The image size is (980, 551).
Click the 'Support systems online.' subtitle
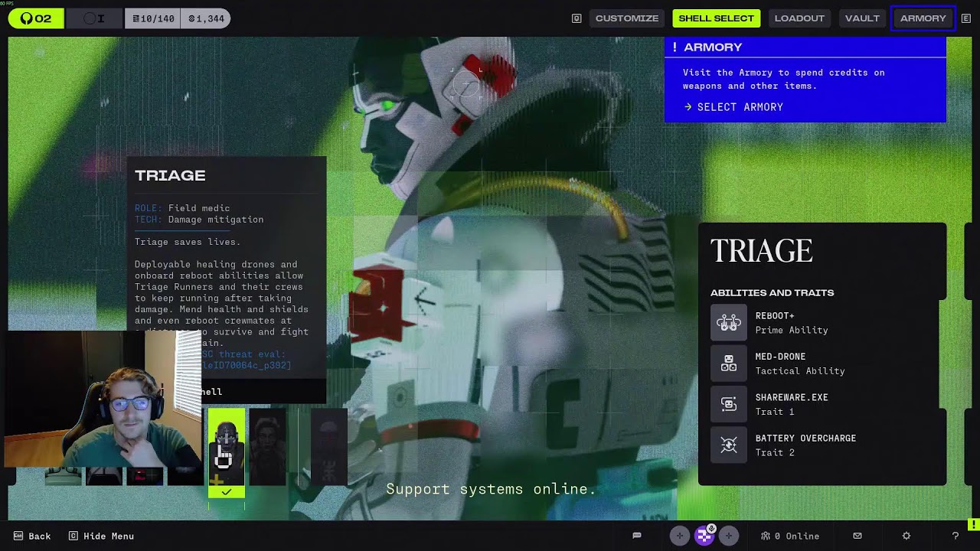[x=491, y=489]
